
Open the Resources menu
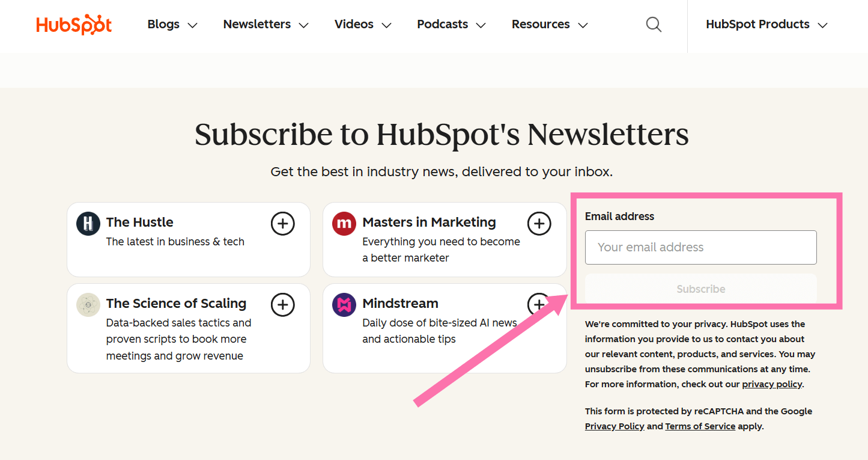tap(549, 25)
